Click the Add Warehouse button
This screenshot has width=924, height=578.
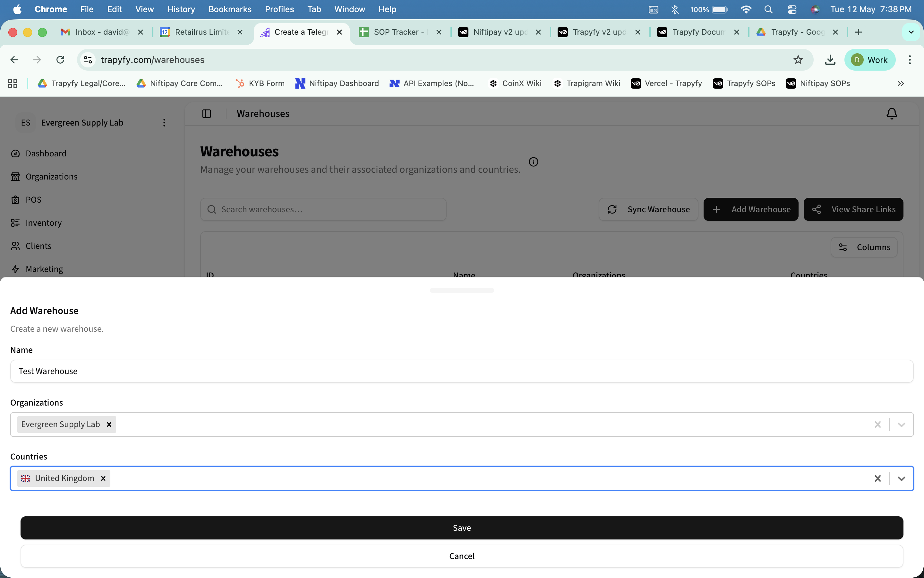tap(751, 209)
